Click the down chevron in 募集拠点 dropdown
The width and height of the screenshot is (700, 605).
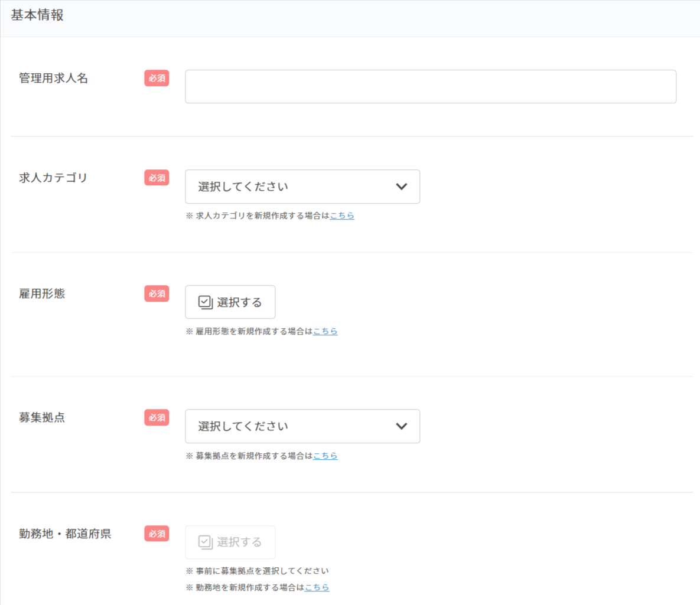(402, 426)
